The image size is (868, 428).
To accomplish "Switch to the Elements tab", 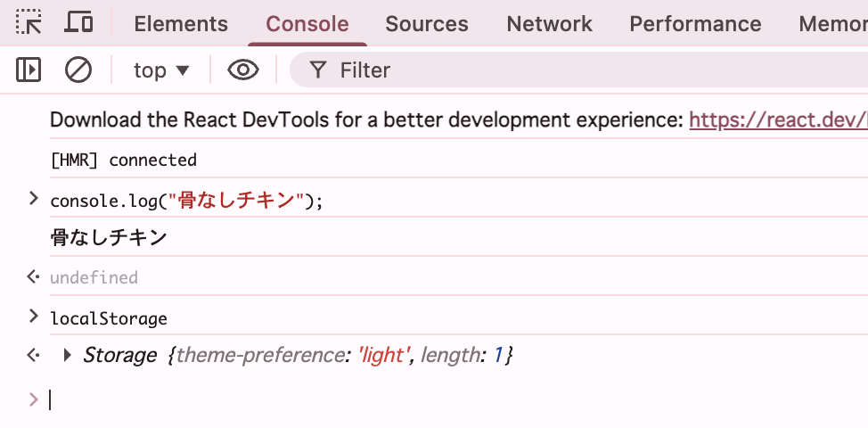I will coord(181,24).
